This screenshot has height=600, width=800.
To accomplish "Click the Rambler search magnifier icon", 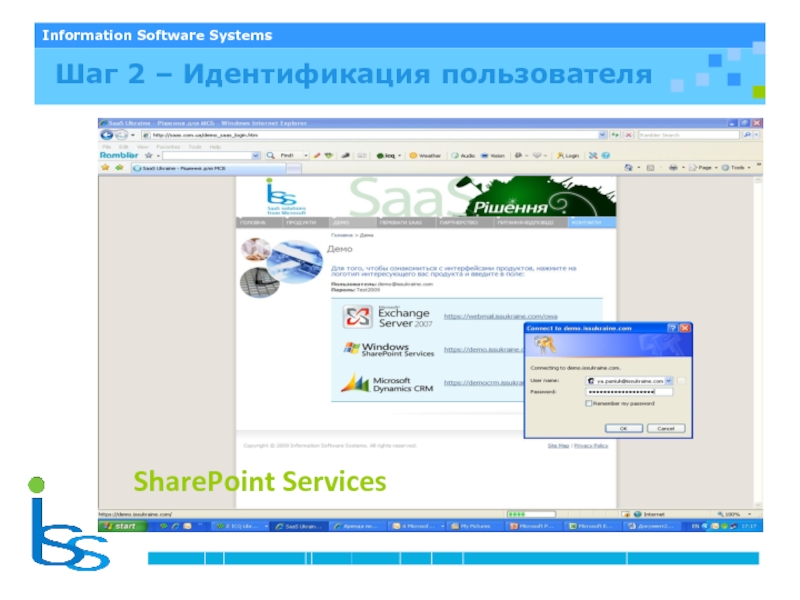I will coord(747,135).
